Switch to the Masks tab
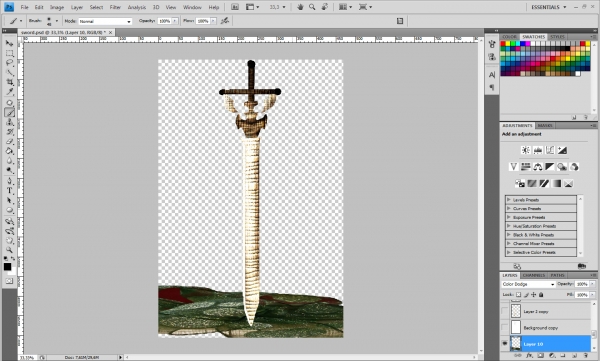 pos(545,125)
